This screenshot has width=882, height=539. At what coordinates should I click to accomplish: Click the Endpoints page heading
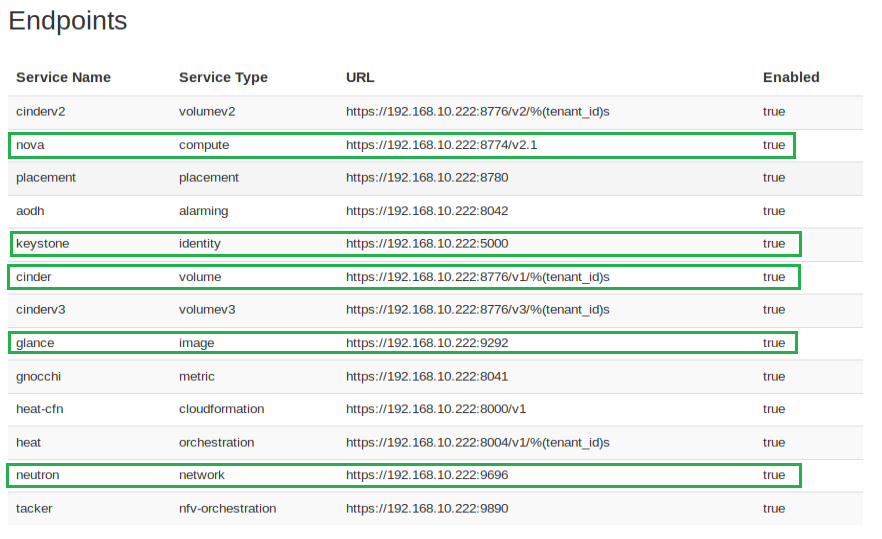68,21
